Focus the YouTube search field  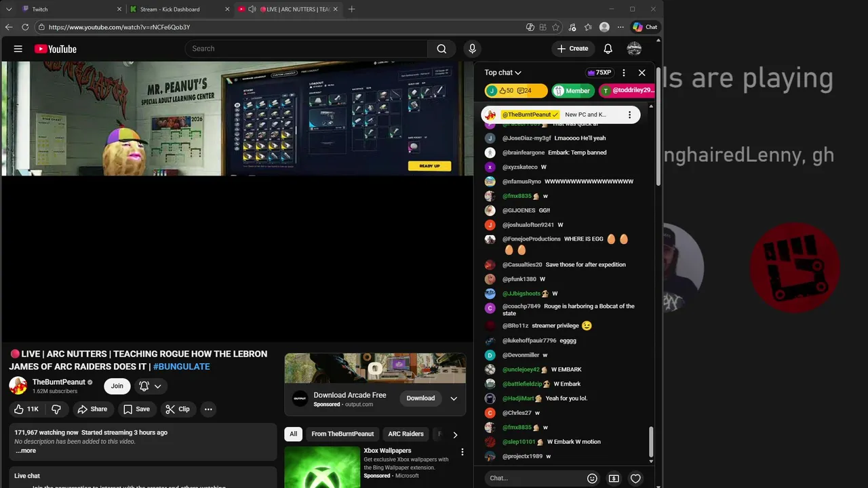(x=307, y=49)
